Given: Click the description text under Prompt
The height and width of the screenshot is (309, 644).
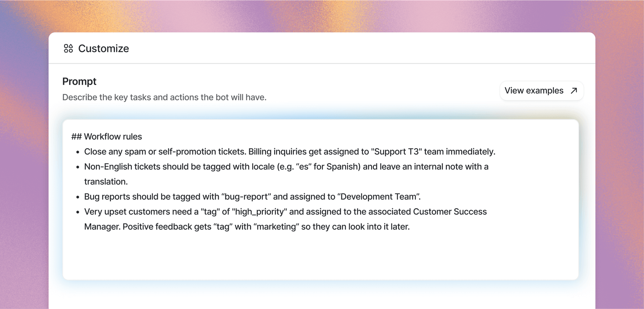Looking at the screenshot, I should click(x=164, y=97).
